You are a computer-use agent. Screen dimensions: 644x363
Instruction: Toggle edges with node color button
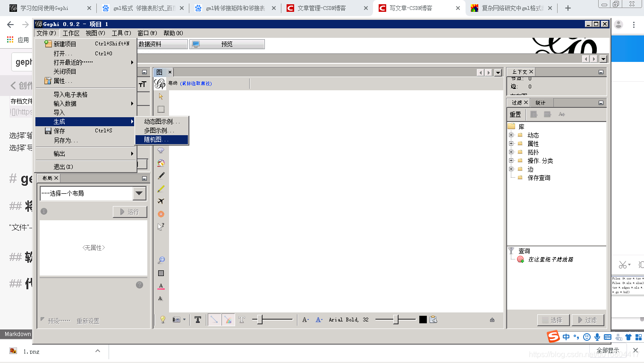(228, 320)
